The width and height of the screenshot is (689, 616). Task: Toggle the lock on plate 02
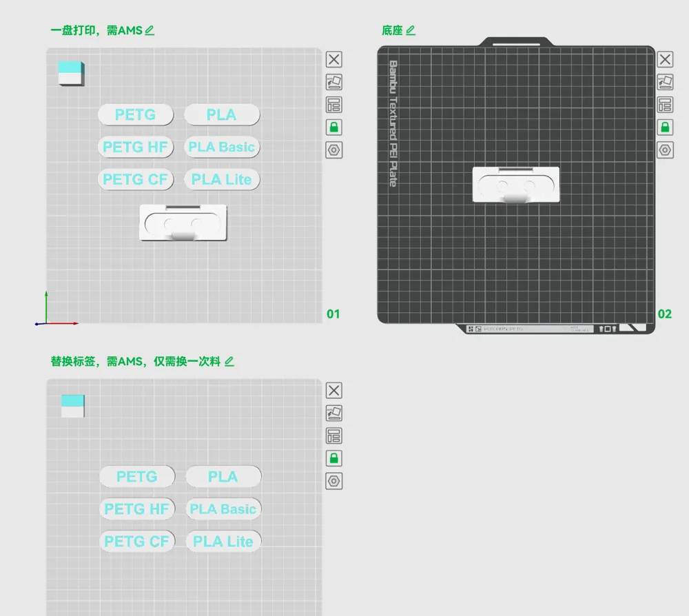point(665,127)
